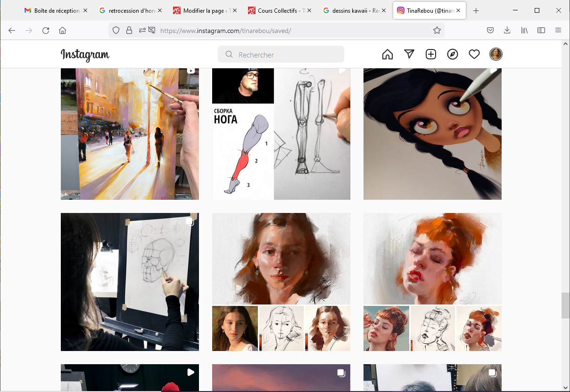Open the street painting saved post
570x392 pixels.
point(130,134)
